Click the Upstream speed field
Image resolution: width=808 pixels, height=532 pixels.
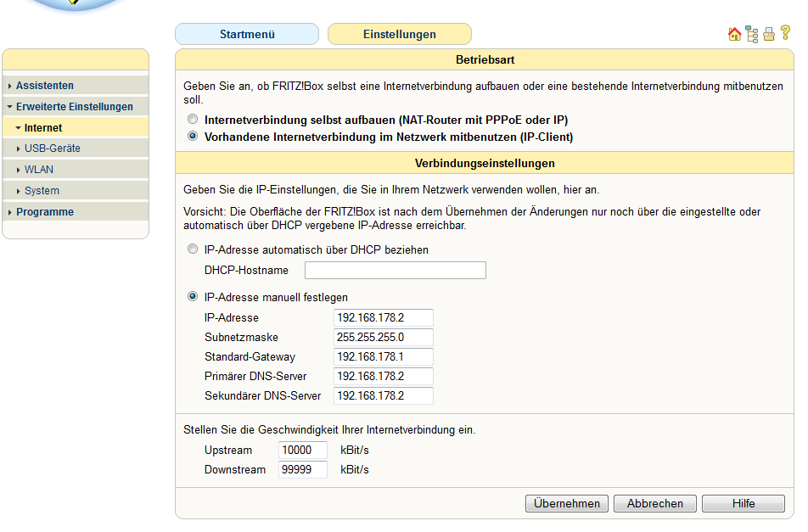303,450
